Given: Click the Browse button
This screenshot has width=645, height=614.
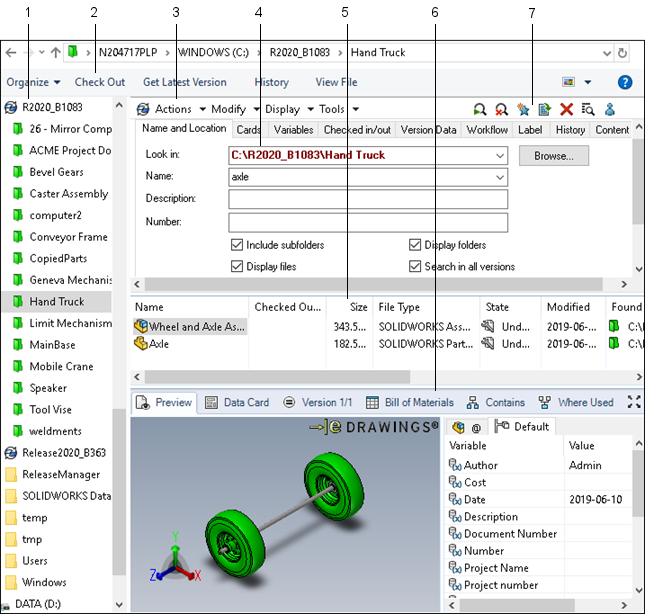Looking at the screenshot, I should click(553, 156).
